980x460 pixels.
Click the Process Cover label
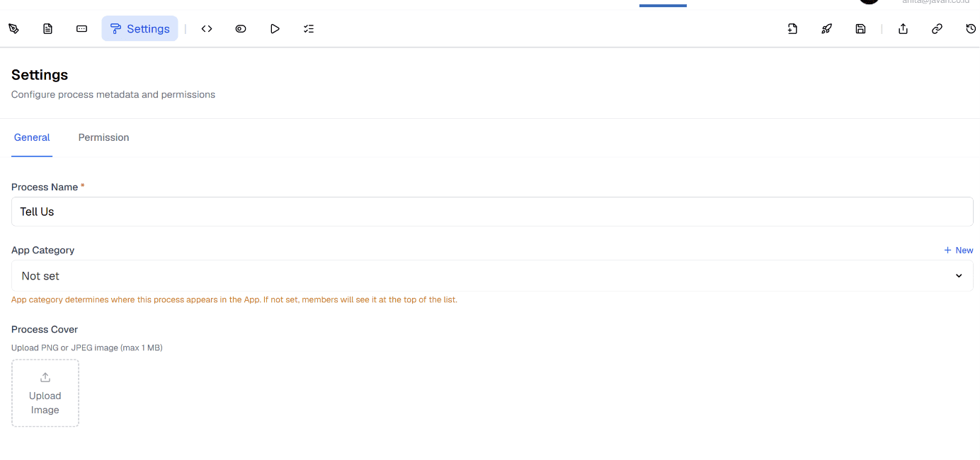(x=45, y=329)
